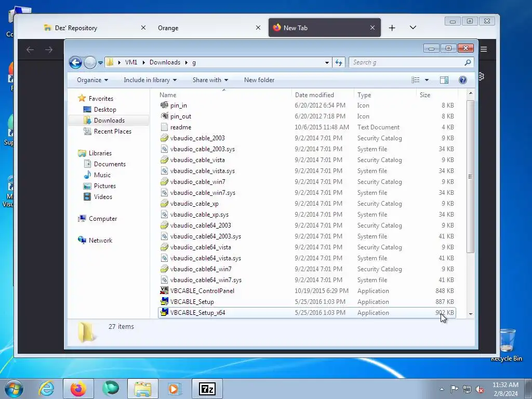The width and height of the screenshot is (532, 399).
Task: Select Computer in navigation pane
Action: pos(103,219)
